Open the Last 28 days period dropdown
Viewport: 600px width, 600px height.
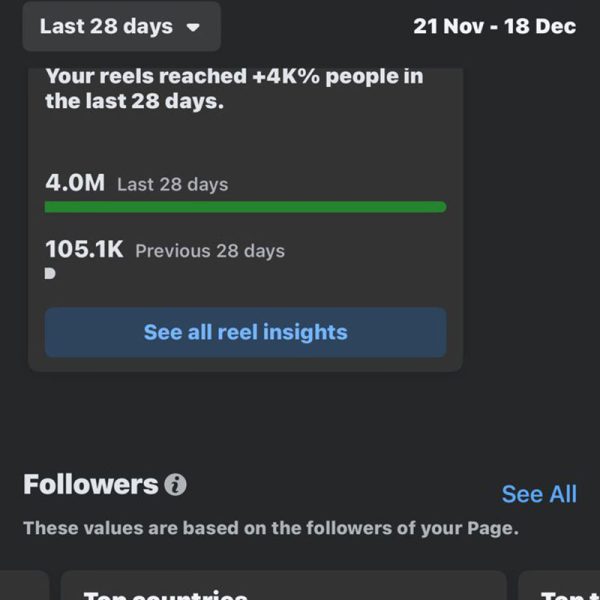(121, 26)
